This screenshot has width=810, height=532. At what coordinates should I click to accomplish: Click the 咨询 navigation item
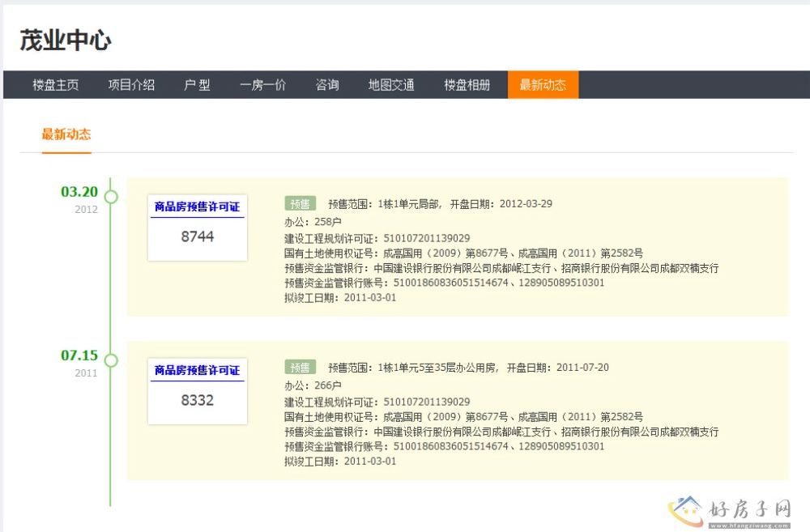point(327,85)
